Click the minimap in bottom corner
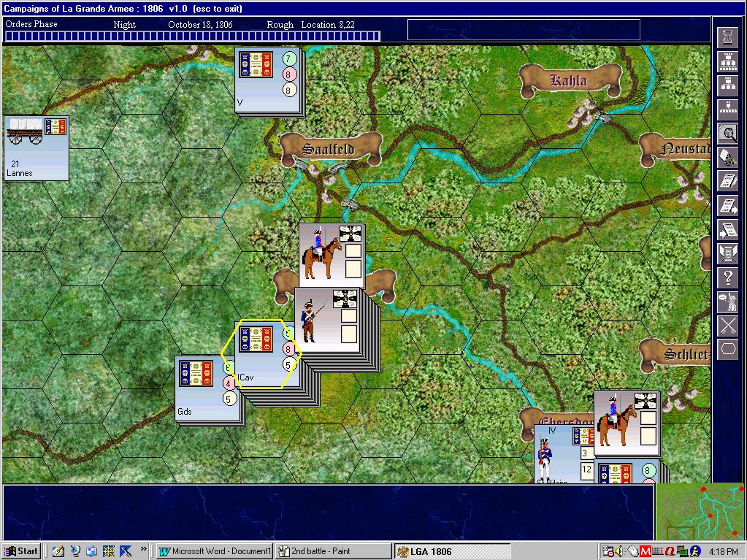747x560 pixels. pyautogui.click(x=700, y=512)
